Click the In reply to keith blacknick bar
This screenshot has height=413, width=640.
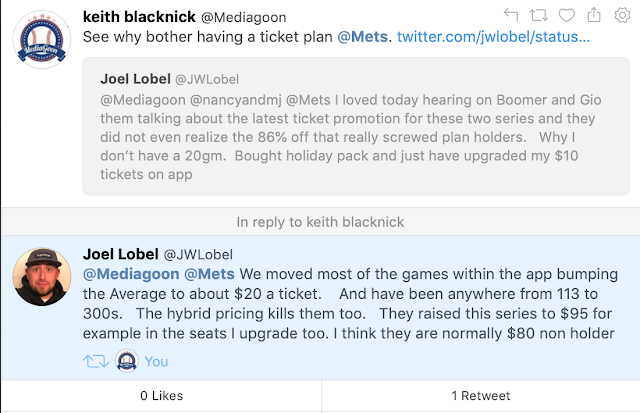coord(320,222)
